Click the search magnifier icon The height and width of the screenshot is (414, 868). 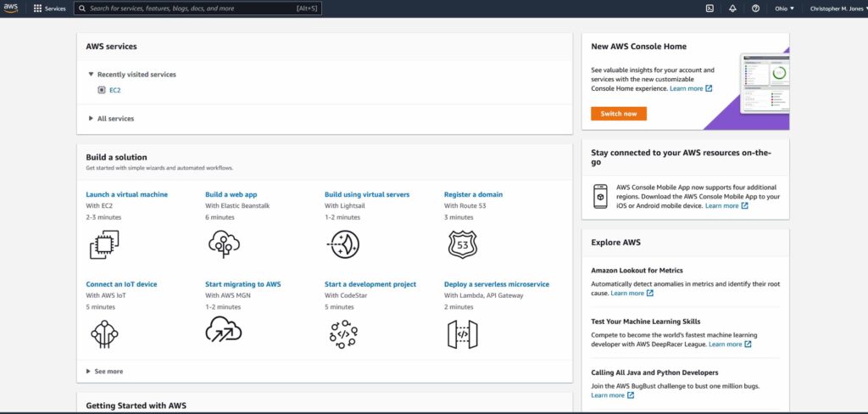82,8
